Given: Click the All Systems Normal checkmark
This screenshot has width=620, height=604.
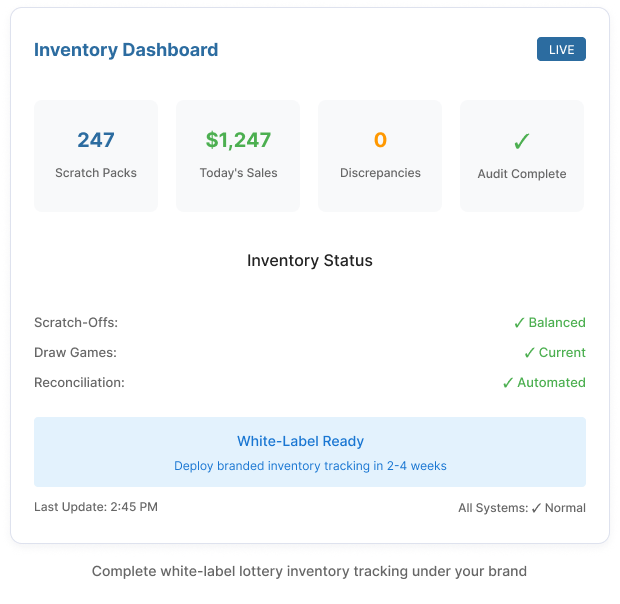Looking at the screenshot, I should tap(536, 508).
